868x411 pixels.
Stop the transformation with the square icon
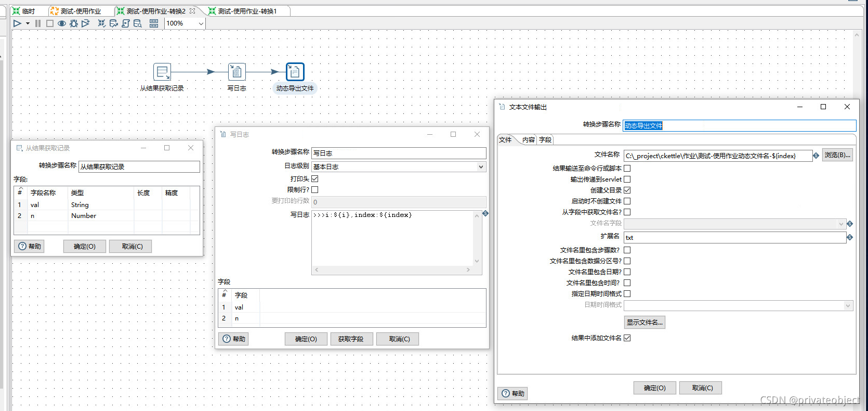[x=50, y=23]
